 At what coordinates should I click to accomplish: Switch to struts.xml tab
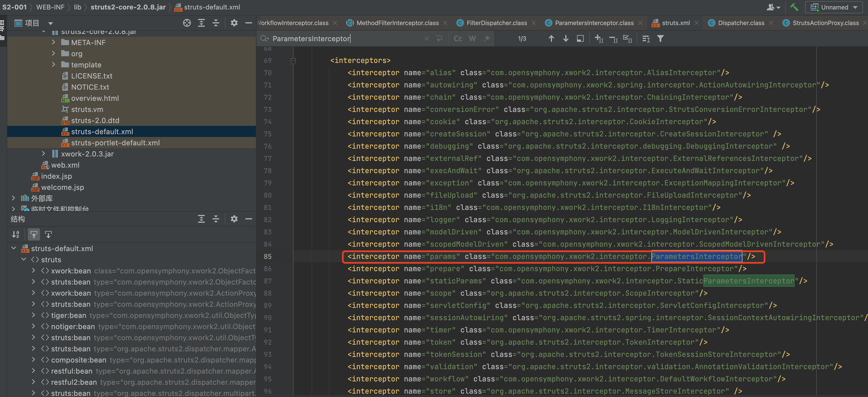(675, 23)
